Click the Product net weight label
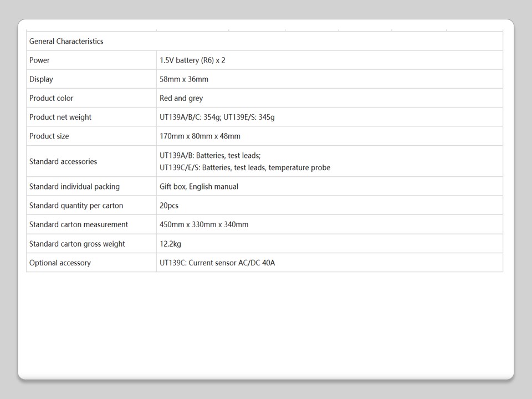Screen dimensions: 532x399 60,117
